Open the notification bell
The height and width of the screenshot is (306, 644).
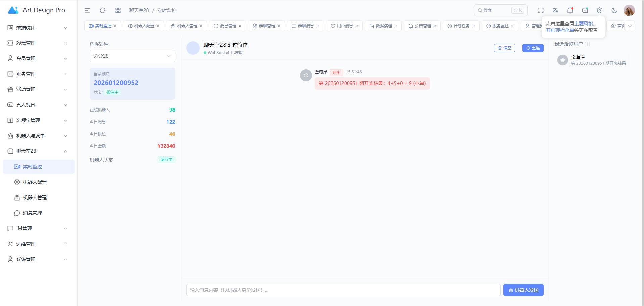point(570,10)
